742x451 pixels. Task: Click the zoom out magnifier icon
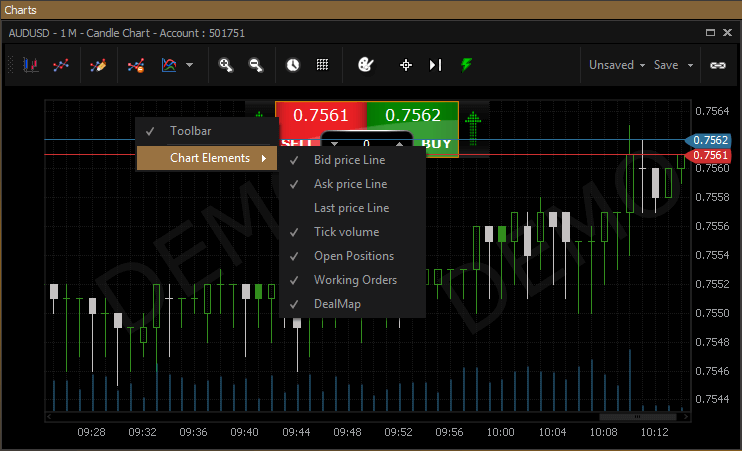pos(256,65)
